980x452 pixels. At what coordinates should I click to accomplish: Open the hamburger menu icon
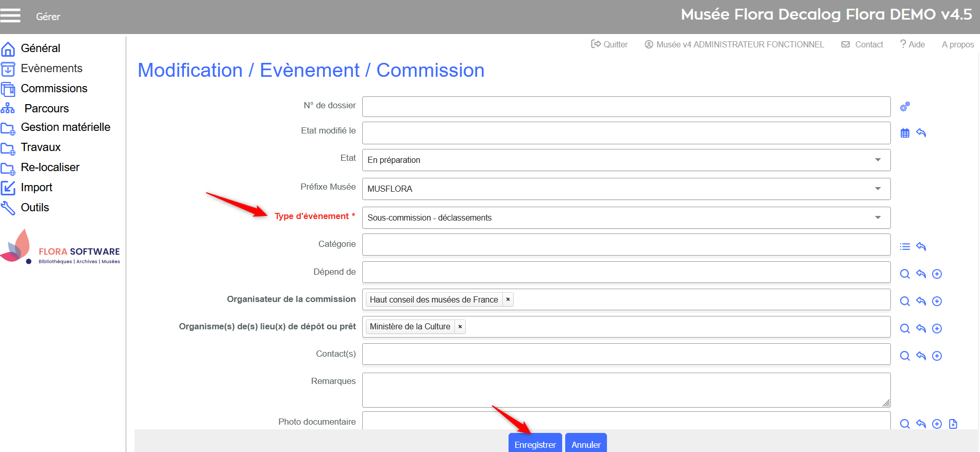pos(10,15)
